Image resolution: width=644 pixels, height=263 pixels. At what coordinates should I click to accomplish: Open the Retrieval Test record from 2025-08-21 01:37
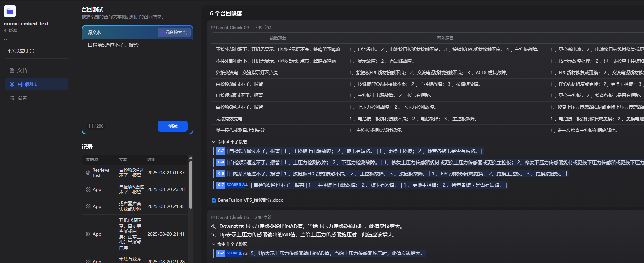tap(135, 173)
